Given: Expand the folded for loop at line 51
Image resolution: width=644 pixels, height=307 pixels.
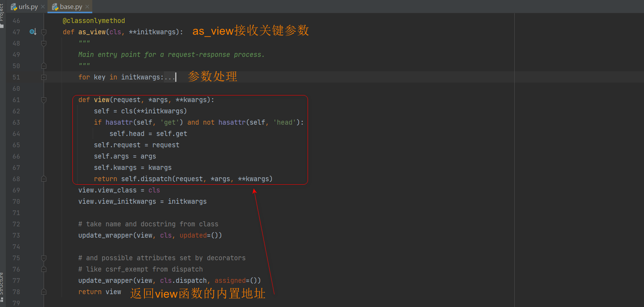Looking at the screenshot, I should (x=44, y=77).
